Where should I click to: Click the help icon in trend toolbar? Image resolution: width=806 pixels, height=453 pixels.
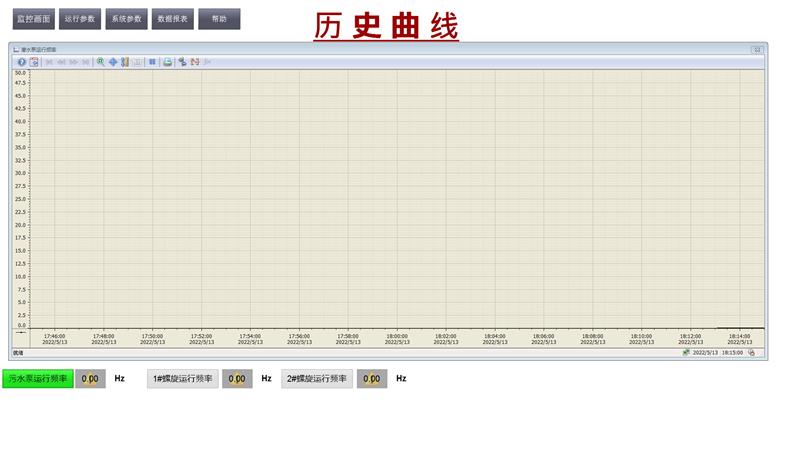tap(21, 62)
